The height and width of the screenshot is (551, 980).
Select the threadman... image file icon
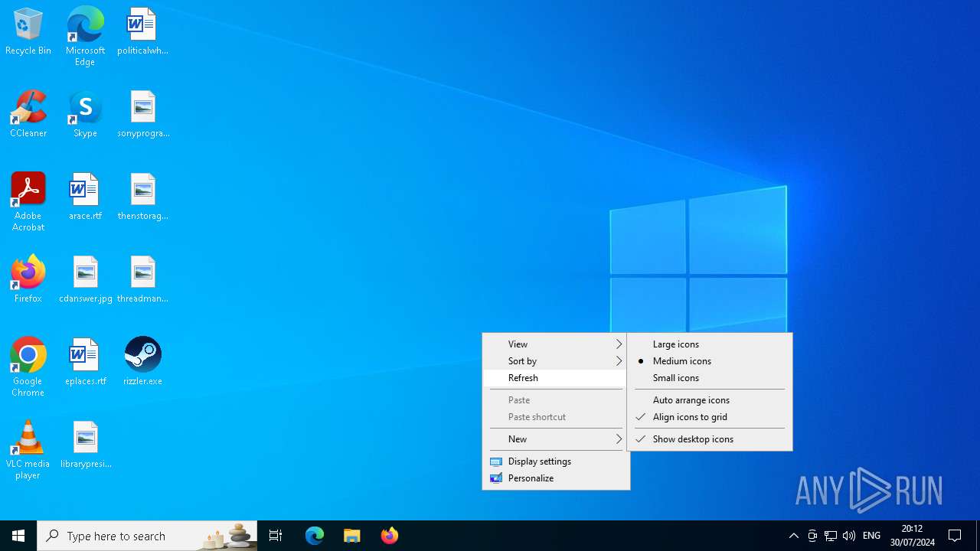point(142,280)
